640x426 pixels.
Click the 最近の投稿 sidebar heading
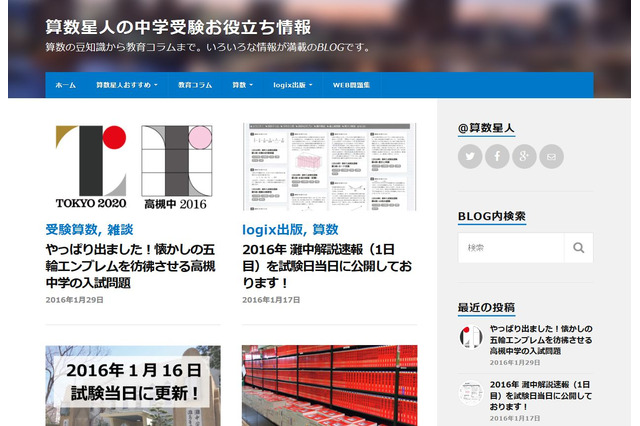point(486,307)
